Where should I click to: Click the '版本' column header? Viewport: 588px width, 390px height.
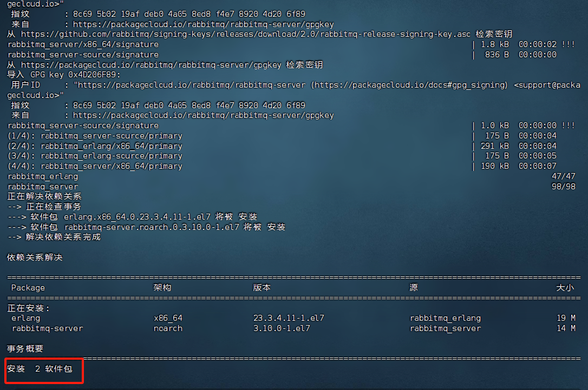[262, 288]
